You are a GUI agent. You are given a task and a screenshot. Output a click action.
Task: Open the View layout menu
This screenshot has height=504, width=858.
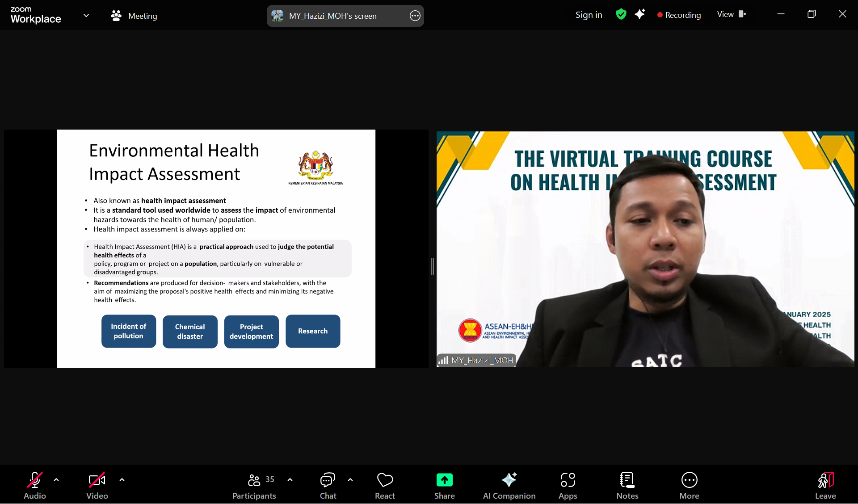pos(731,14)
